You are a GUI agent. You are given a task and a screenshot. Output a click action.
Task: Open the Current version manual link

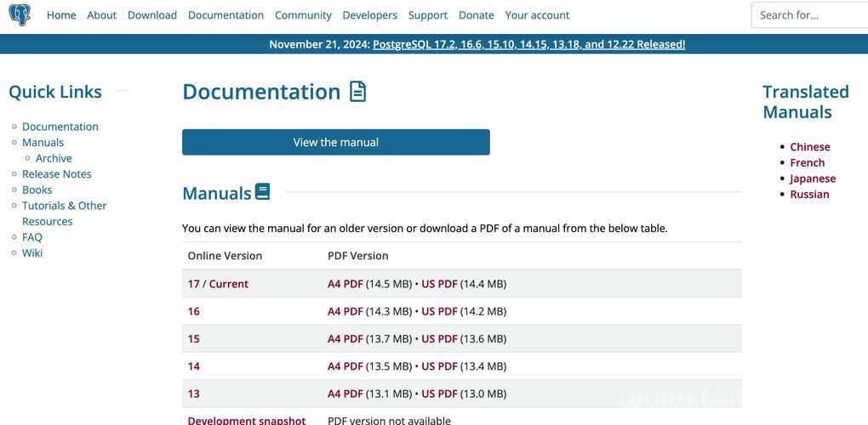(x=229, y=284)
